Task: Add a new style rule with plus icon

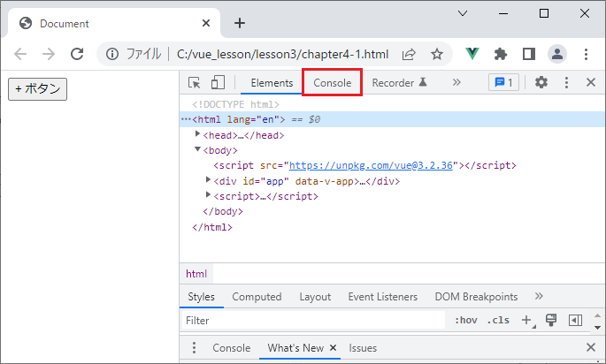Action: (x=526, y=320)
